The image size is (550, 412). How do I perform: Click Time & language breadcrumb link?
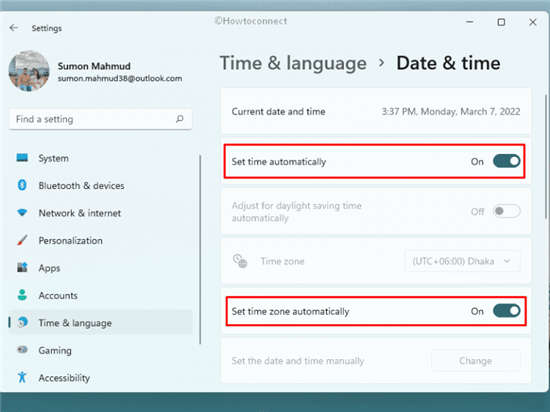pyautogui.click(x=293, y=63)
